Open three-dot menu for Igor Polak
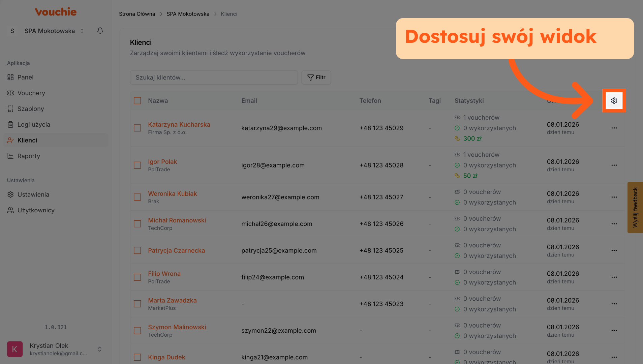Image resolution: width=643 pixels, height=364 pixels. [614, 165]
